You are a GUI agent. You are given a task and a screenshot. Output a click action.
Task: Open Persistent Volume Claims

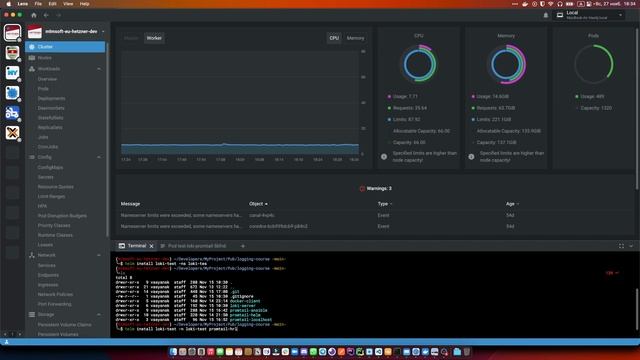pyautogui.click(x=64, y=325)
